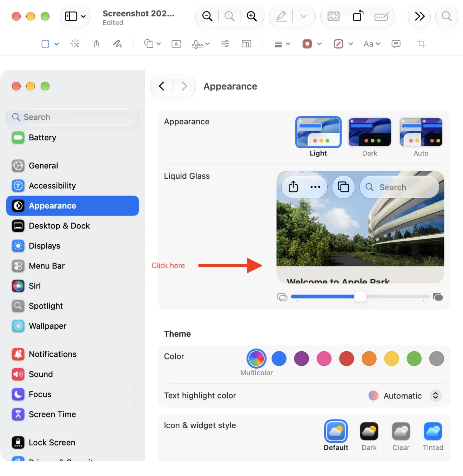Toggle the Markup pen tool

(281, 16)
